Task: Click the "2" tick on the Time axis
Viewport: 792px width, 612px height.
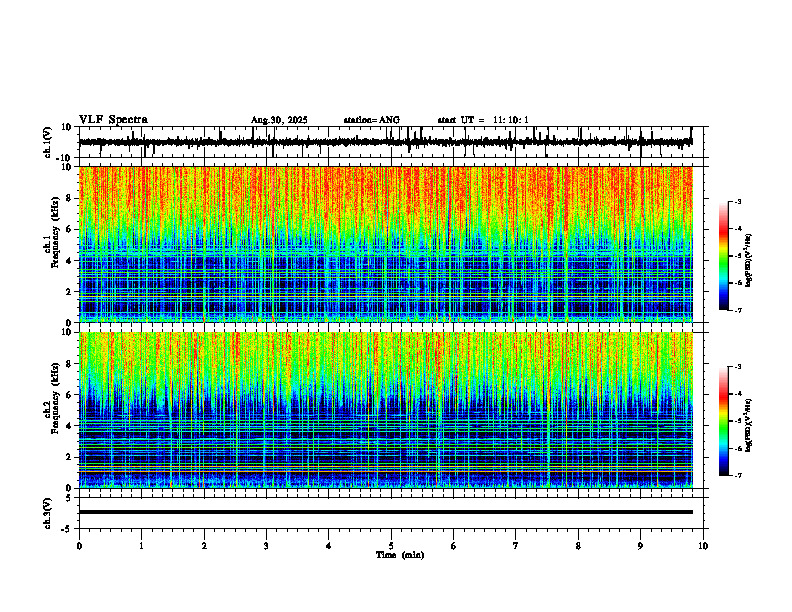Action: click(x=204, y=546)
